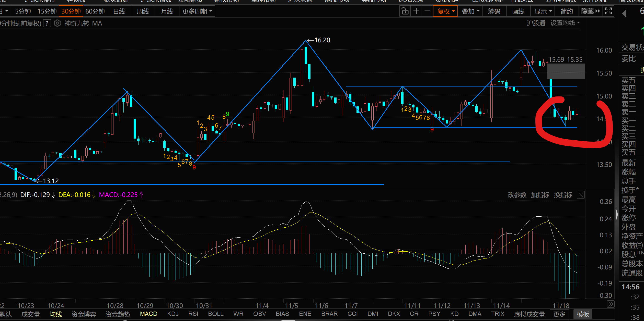Open 复权 adjustment dropdown

[445, 11]
